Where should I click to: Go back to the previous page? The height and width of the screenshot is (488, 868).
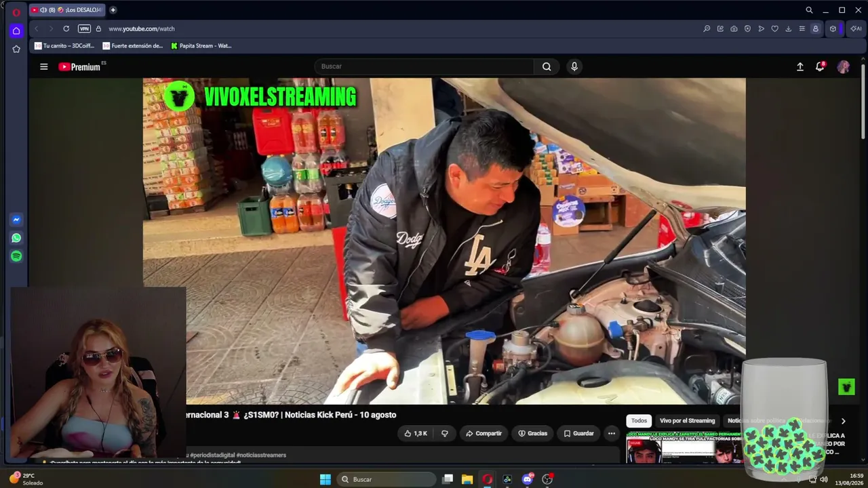(x=37, y=28)
